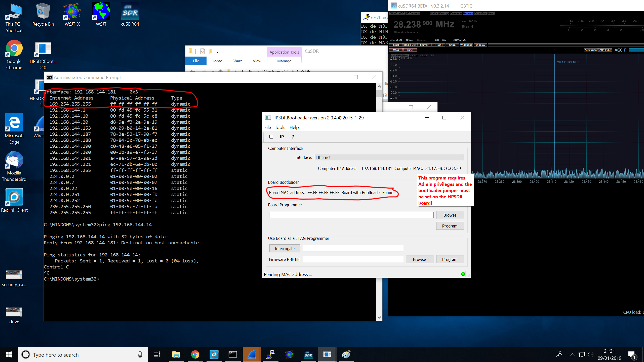
Task: Click the Wireshark icon in the taskbar
Action: point(252,354)
